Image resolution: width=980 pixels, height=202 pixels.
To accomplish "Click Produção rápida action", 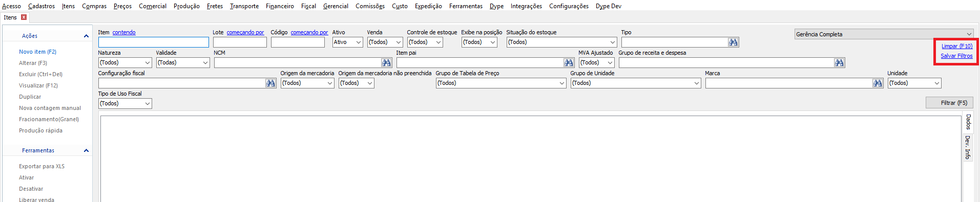I will point(41,130).
